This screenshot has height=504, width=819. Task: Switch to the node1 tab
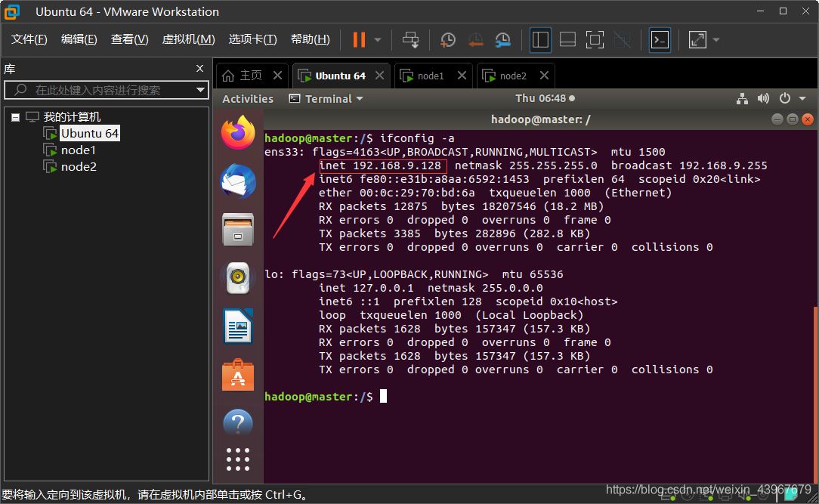(431, 76)
